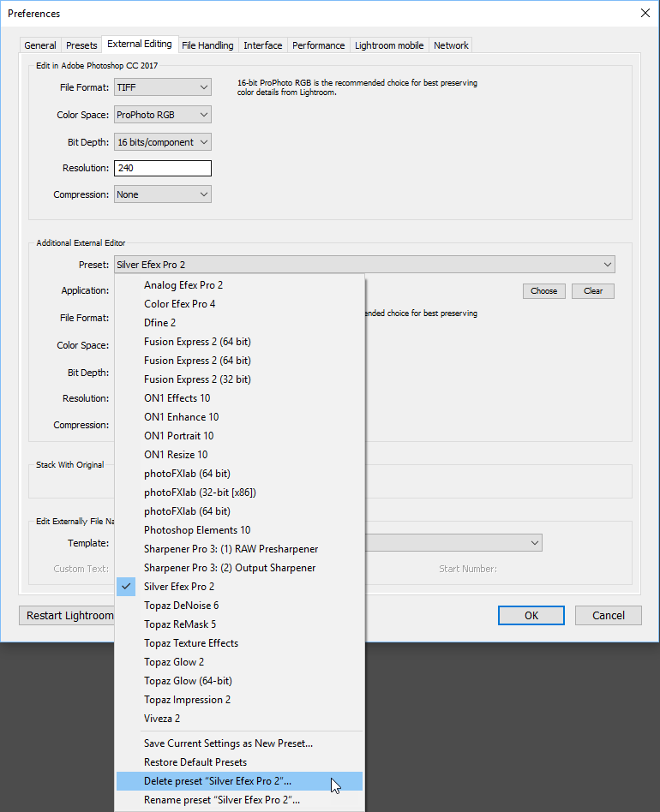
Task: Click the Restart Lightroom button
Action: click(x=68, y=615)
